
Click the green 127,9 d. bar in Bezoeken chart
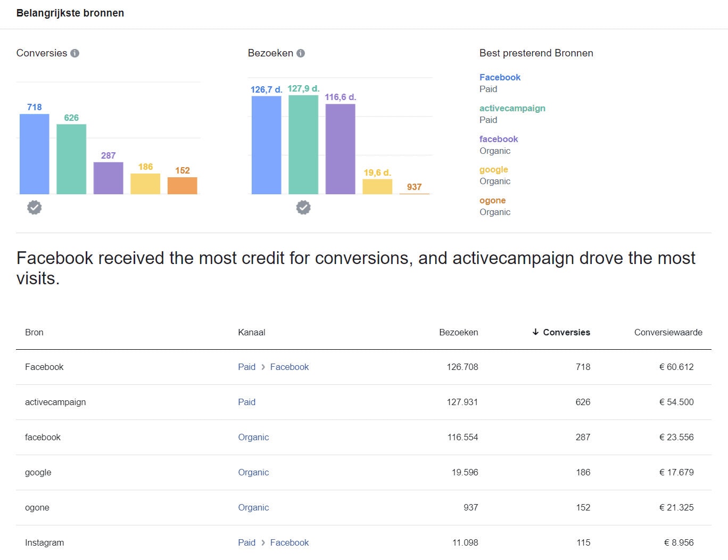point(303,145)
